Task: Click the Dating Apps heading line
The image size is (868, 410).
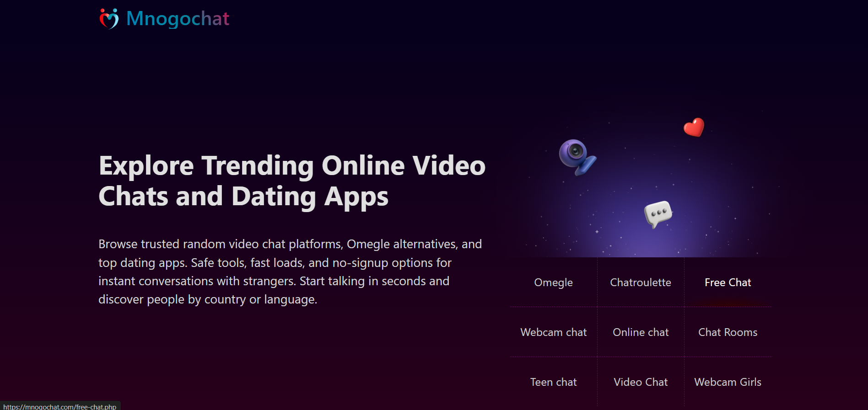Action: pos(243,197)
